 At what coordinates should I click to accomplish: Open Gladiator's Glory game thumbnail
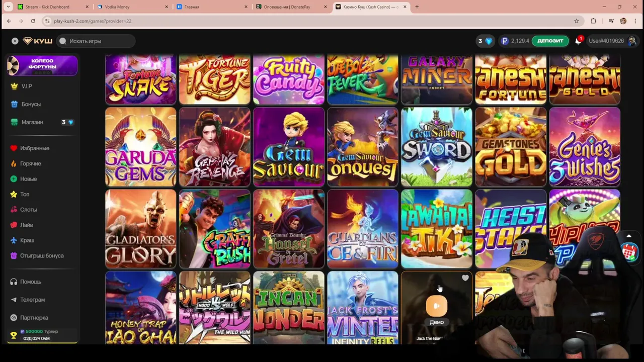141,229
